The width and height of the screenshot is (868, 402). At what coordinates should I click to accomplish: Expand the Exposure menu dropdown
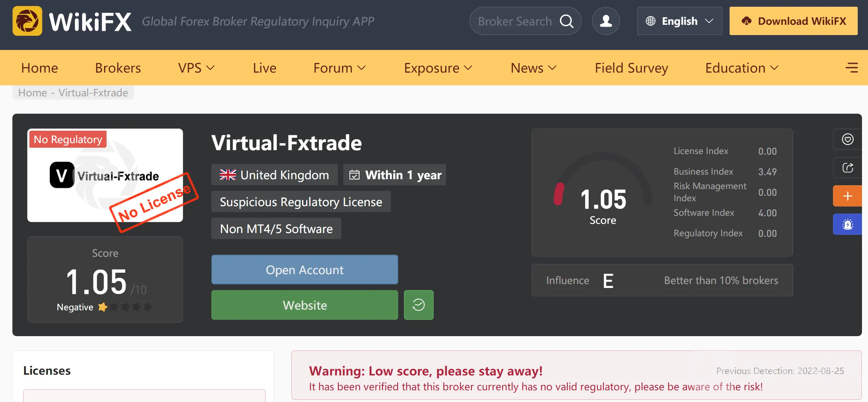coord(468,68)
